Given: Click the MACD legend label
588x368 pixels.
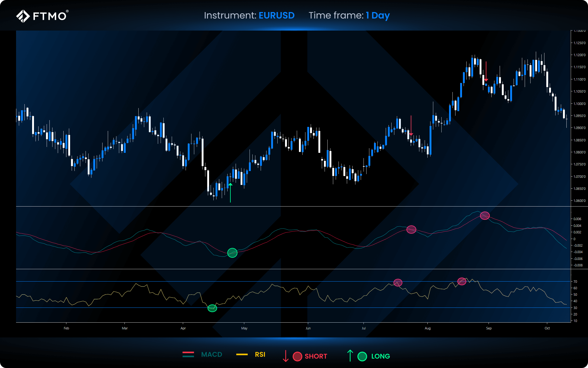Looking at the screenshot, I should point(212,354).
